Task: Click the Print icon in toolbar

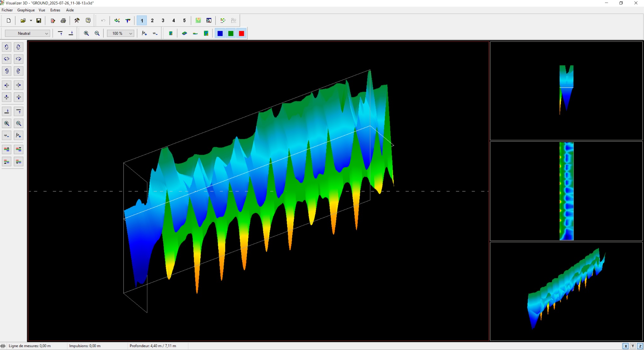Action: click(63, 20)
